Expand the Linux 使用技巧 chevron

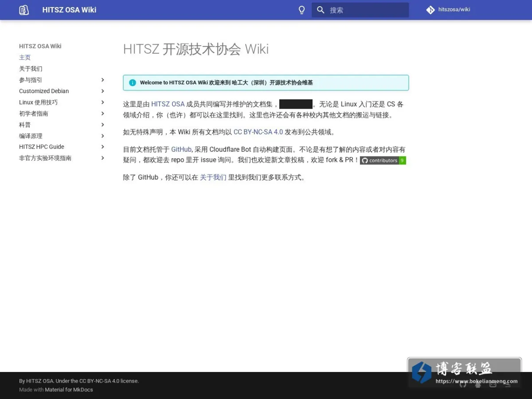102,102
